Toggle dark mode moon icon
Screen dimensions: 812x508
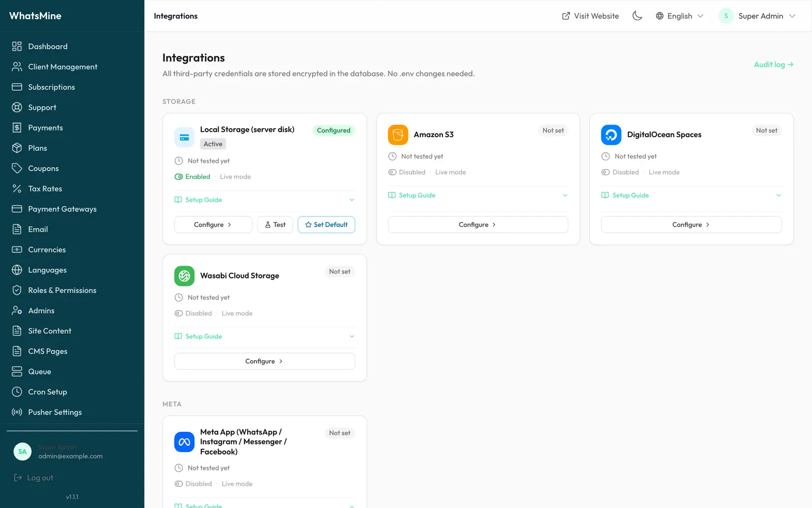637,16
